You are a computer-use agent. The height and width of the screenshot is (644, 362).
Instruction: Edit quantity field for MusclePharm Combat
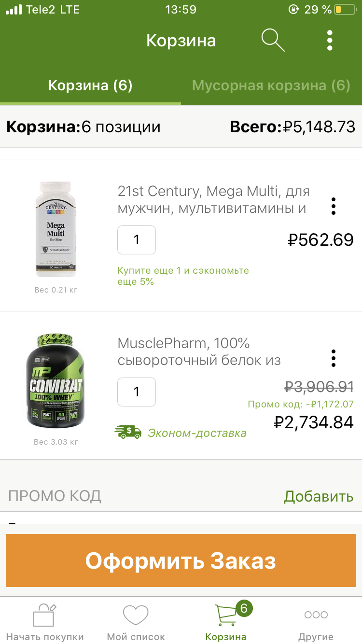coord(137,392)
